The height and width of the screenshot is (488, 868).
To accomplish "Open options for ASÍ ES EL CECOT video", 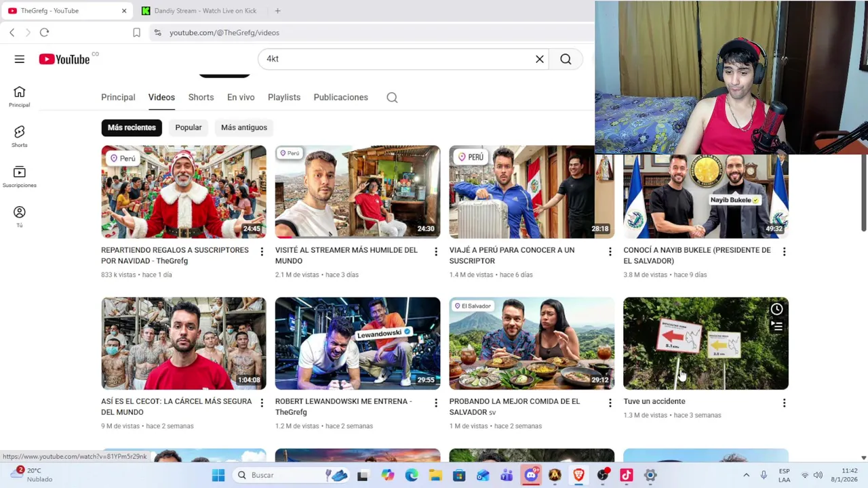I will (x=262, y=403).
